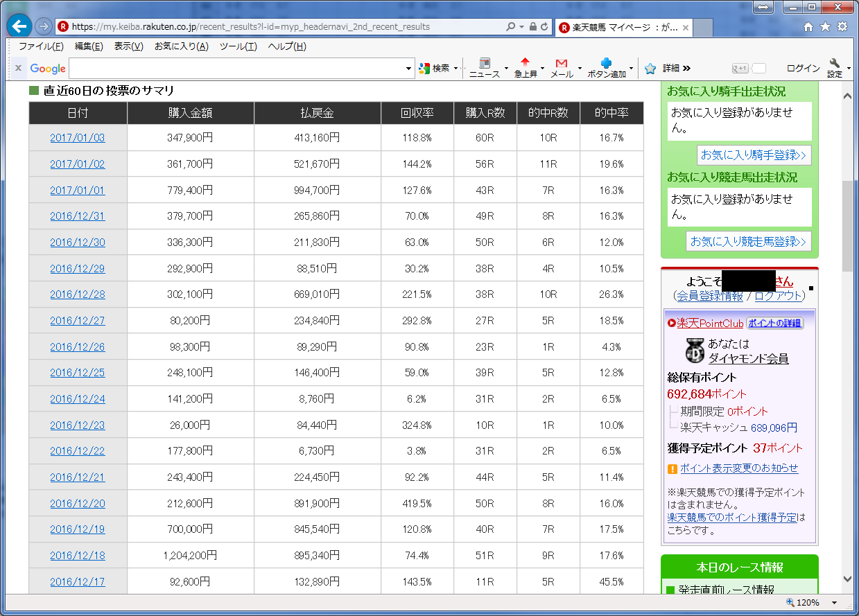Screen dimensions: 859x616
Task: Click the address bar search magnifier icon
Action: pos(511,27)
